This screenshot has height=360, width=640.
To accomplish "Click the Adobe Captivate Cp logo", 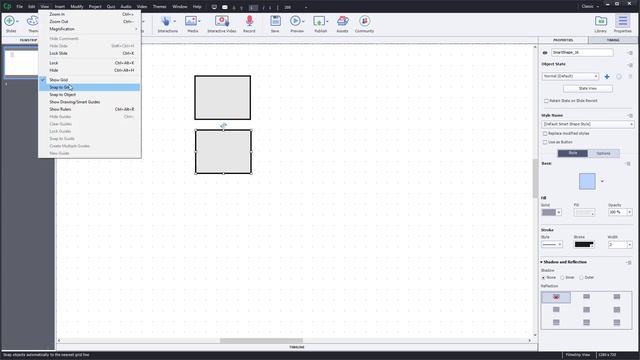I will pos(7,6).
